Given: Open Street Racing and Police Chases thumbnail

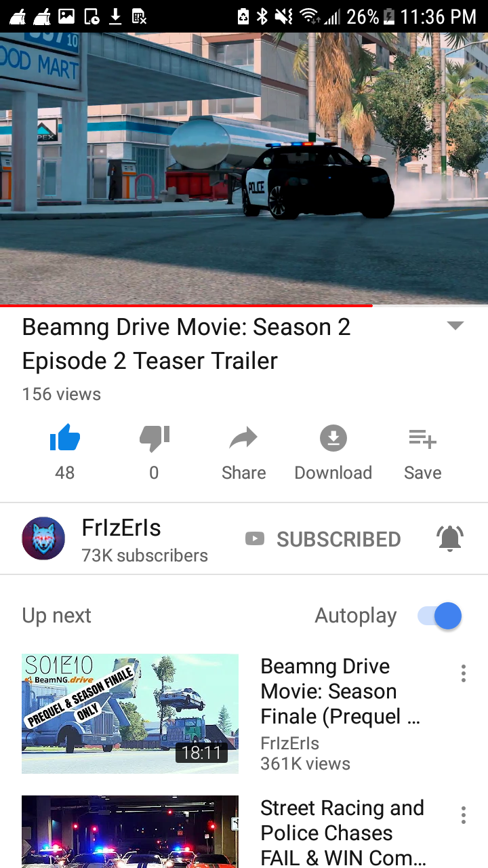Looking at the screenshot, I should tap(130, 831).
